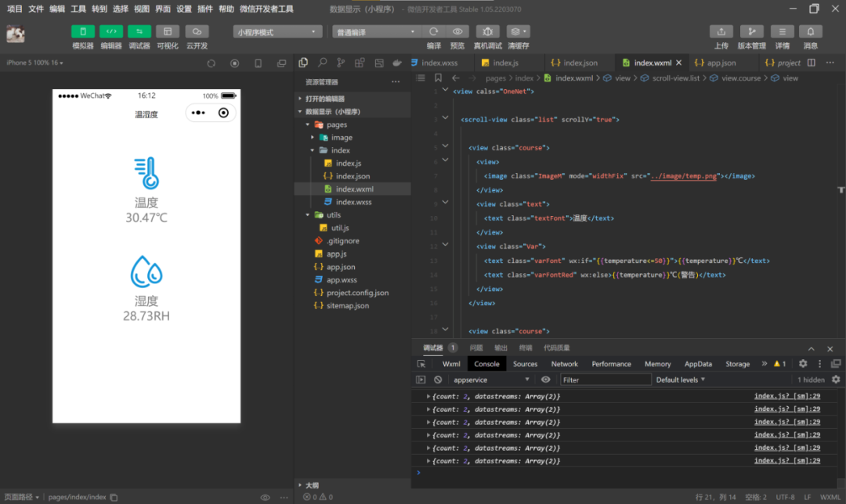Open the Default levels dropdown
The image size is (846, 504).
[680, 380]
